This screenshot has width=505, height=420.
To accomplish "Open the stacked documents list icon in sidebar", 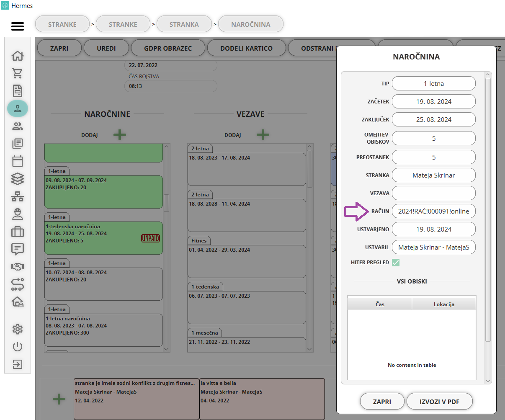I will tap(18, 144).
